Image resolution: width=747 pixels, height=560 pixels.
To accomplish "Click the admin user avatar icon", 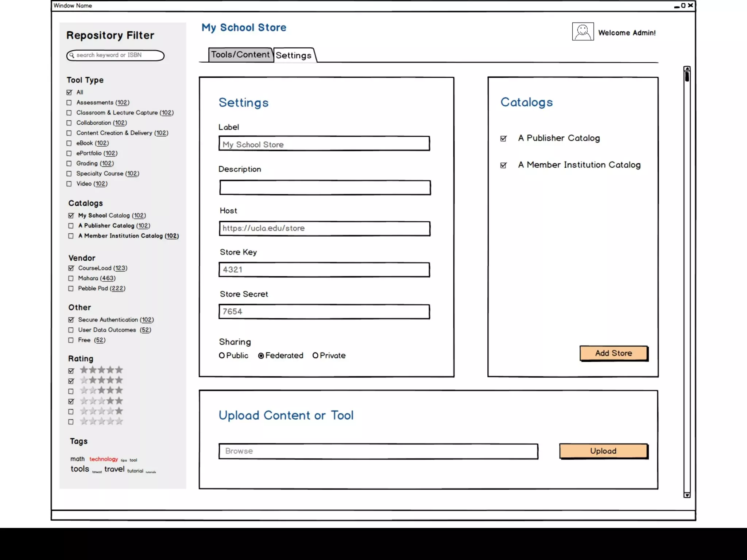I will 582,32.
